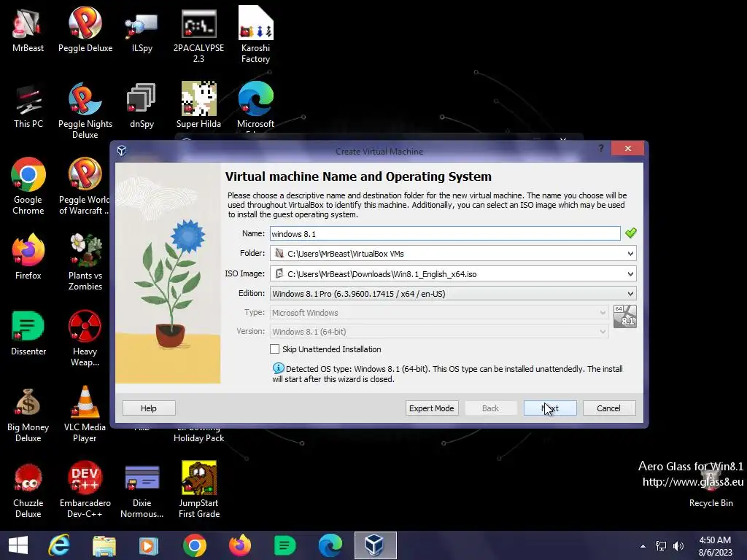Open Chrome from the taskbar
747x560 pixels.
pyautogui.click(x=194, y=545)
